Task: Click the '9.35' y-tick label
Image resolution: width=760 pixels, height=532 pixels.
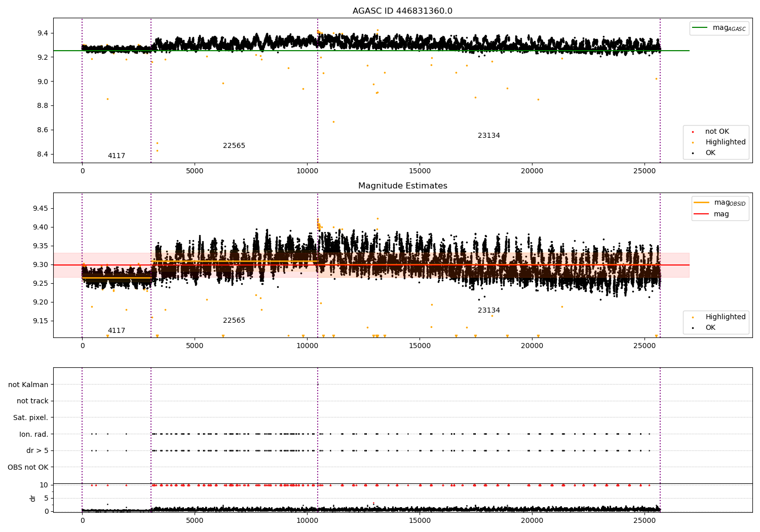Action: coord(41,246)
